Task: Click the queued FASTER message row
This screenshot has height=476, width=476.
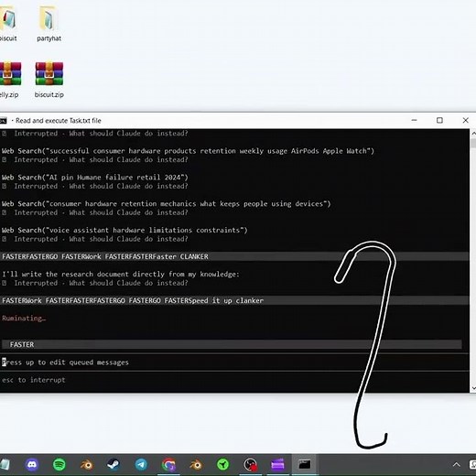Action: click(x=232, y=344)
